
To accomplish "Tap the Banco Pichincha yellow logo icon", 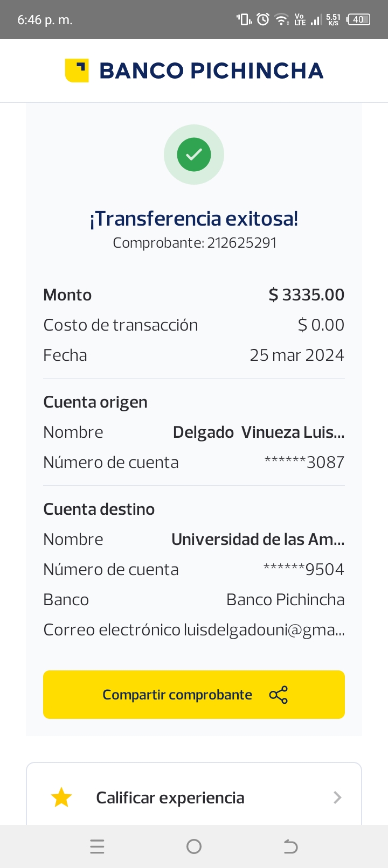I will [77, 71].
